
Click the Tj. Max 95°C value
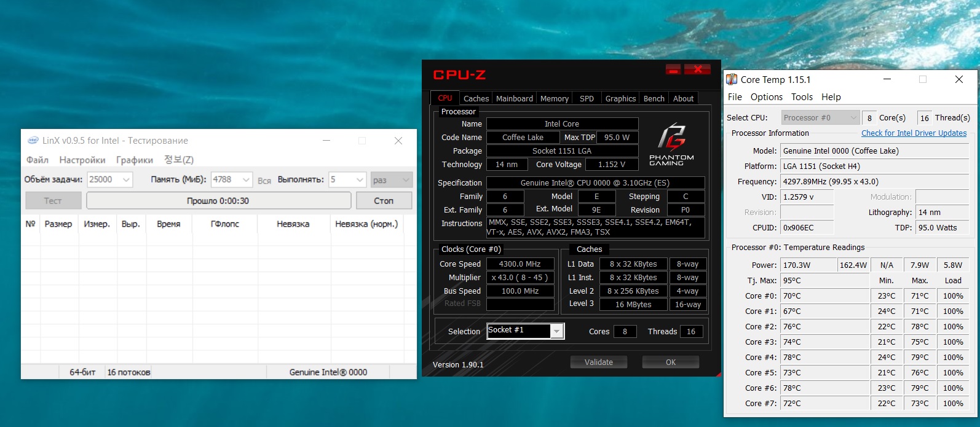tap(824, 281)
